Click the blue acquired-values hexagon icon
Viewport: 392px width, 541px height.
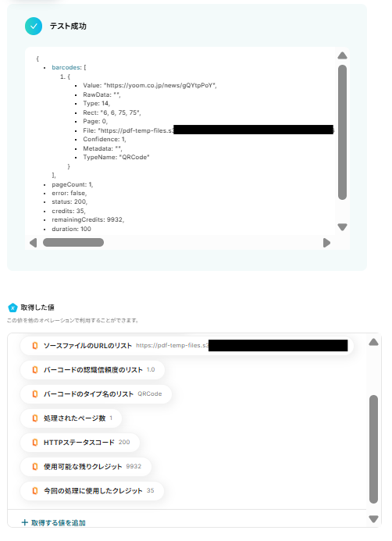[x=12, y=308]
